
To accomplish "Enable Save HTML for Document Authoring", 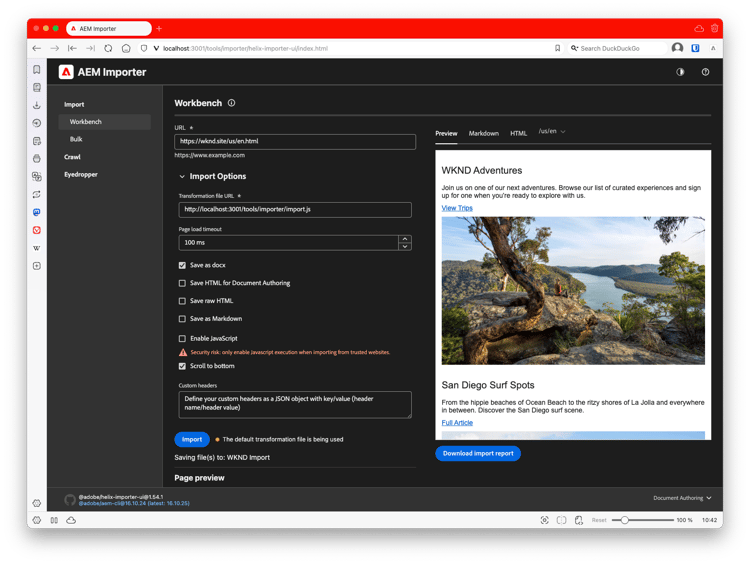I will [182, 283].
